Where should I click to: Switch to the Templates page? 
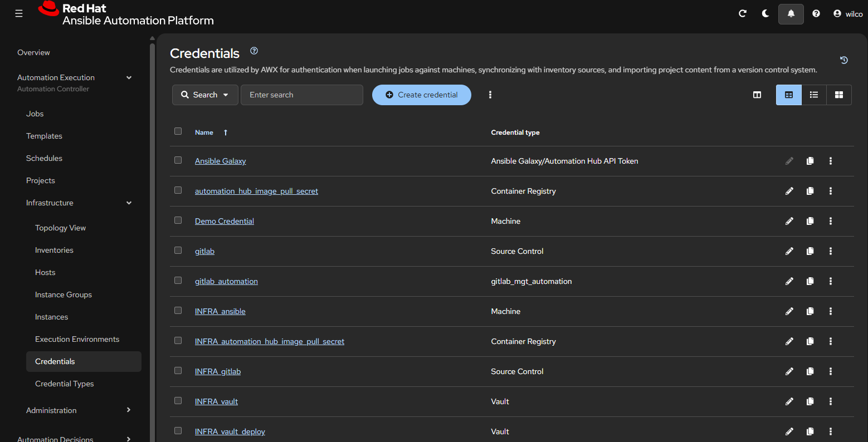(44, 136)
